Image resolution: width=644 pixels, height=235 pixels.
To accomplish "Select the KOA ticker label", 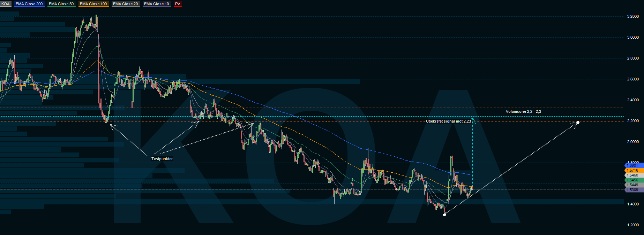I will [6, 4].
